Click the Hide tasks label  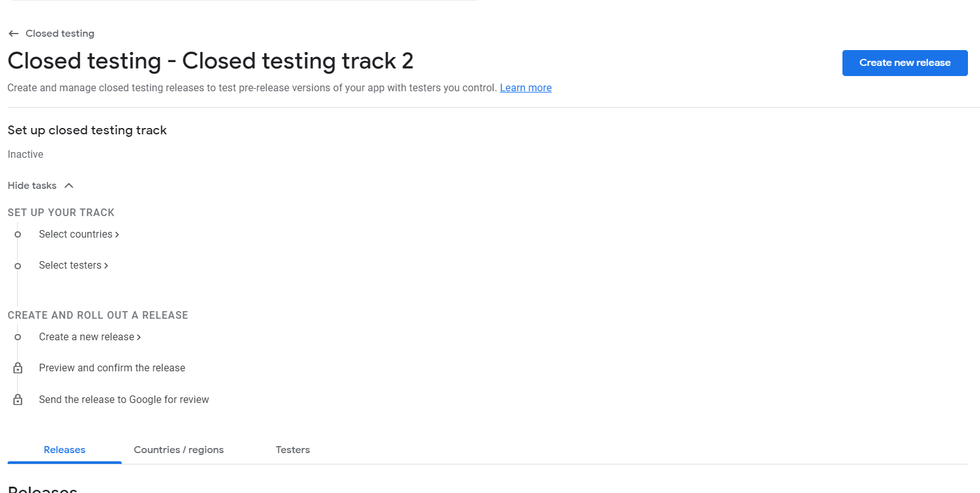pos(32,186)
